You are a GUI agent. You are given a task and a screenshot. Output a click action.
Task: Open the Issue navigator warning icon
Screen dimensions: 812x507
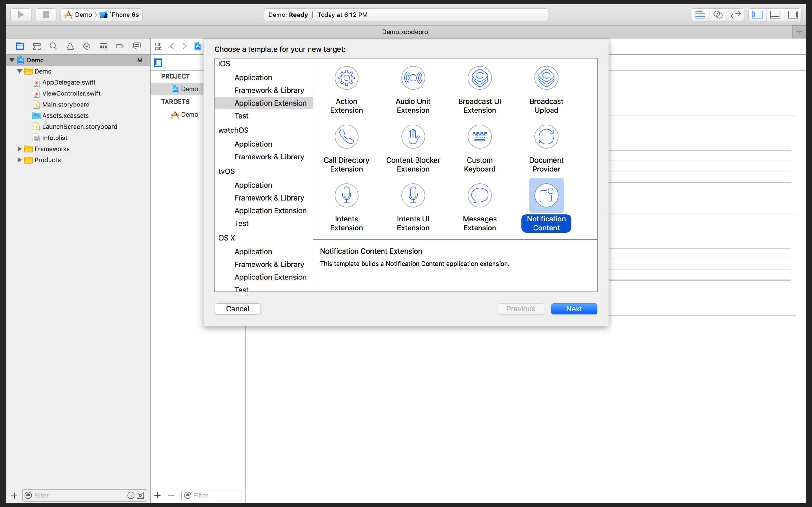(x=70, y=46)
